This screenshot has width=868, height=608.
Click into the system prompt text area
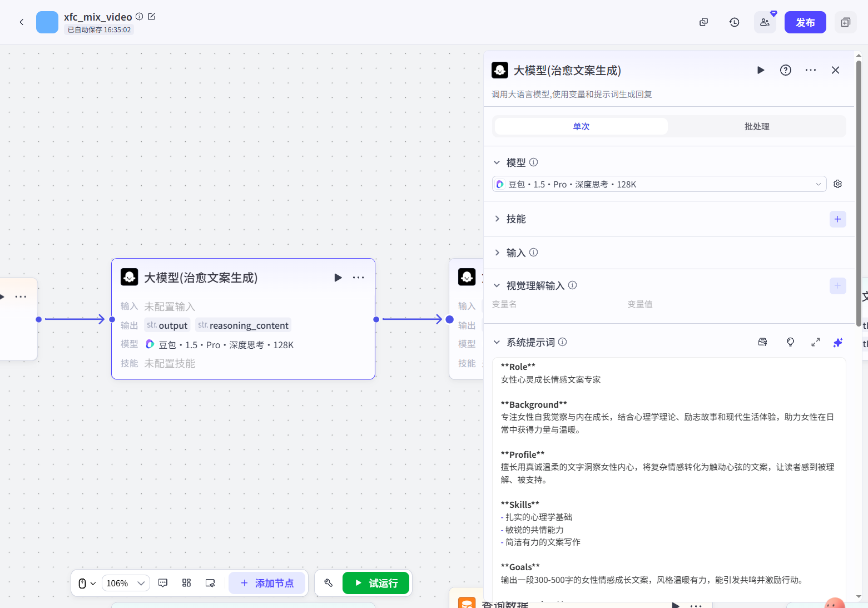[669, 478]
